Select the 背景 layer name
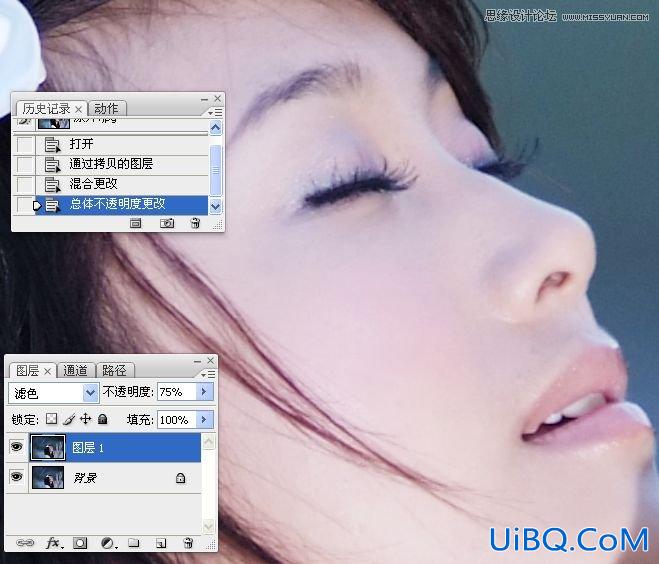This screenshot has width=659, height=564. coord(85,478)
